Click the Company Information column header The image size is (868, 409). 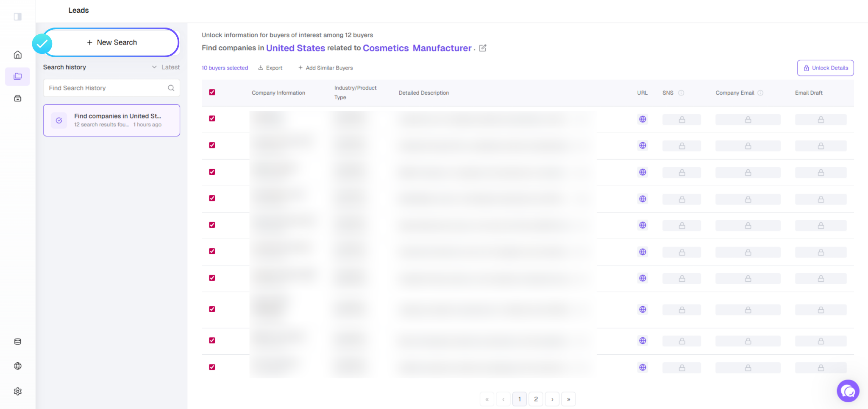(x=278, y=93)
